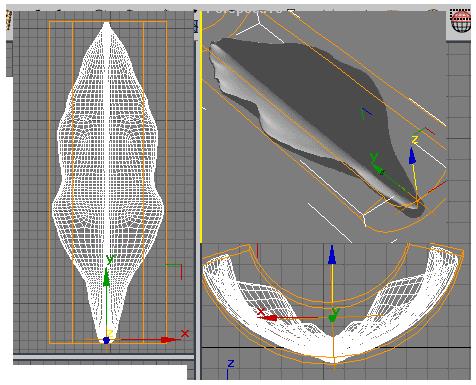This screenshot has width=476, height=385.
Task: Click the blue pivot dot at the leaf base
Action: coord(106,340)
